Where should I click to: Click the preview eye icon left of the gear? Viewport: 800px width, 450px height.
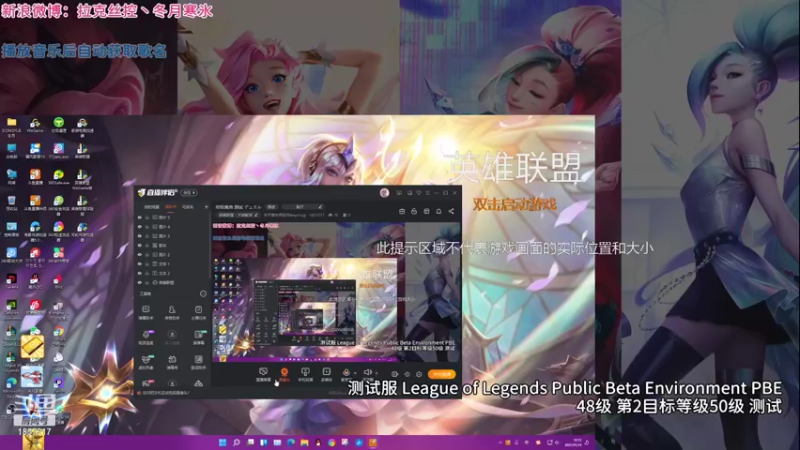click(407, 374)
